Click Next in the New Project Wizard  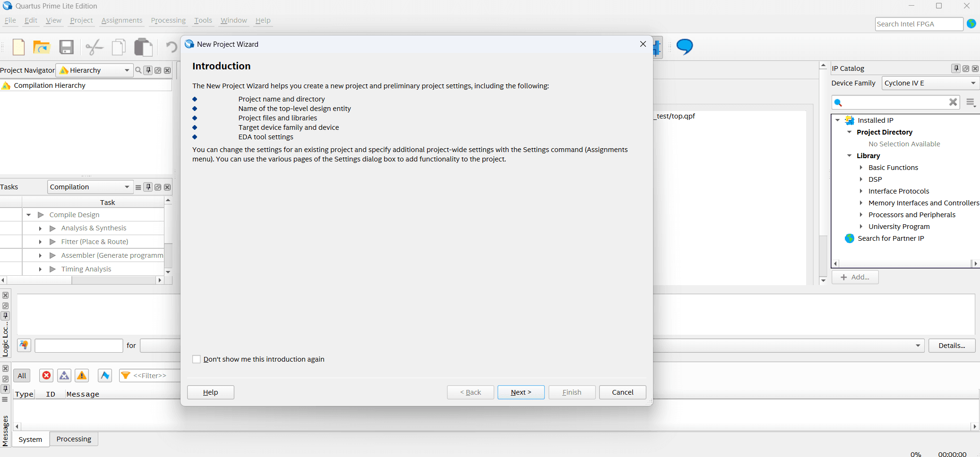pyautogui.click(x=521, y=392)
